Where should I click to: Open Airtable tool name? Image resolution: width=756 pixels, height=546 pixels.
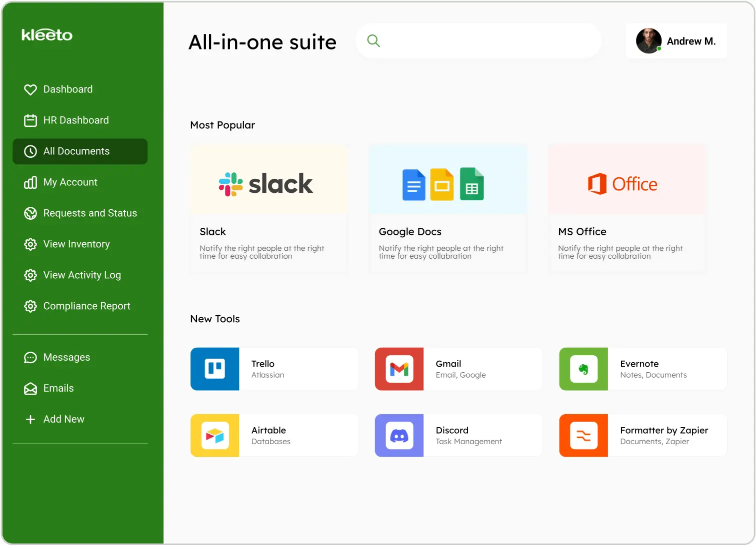click(268, 430)
